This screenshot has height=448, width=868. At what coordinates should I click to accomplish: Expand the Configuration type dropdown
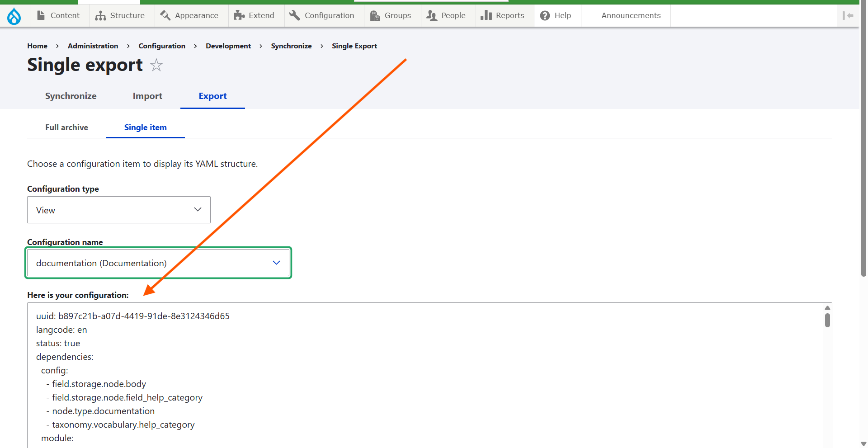(118, 210)
